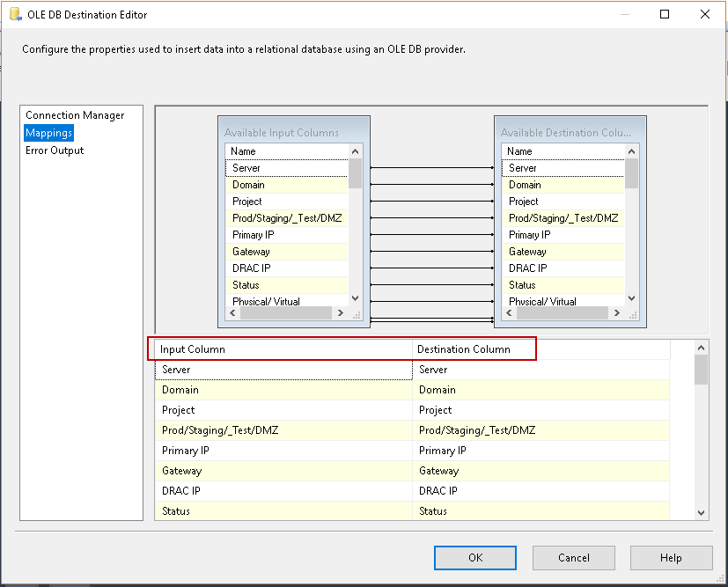Select Gateway destination column cell in grid
The width and height of the screenshot is (728, 587).
(540, 471)
